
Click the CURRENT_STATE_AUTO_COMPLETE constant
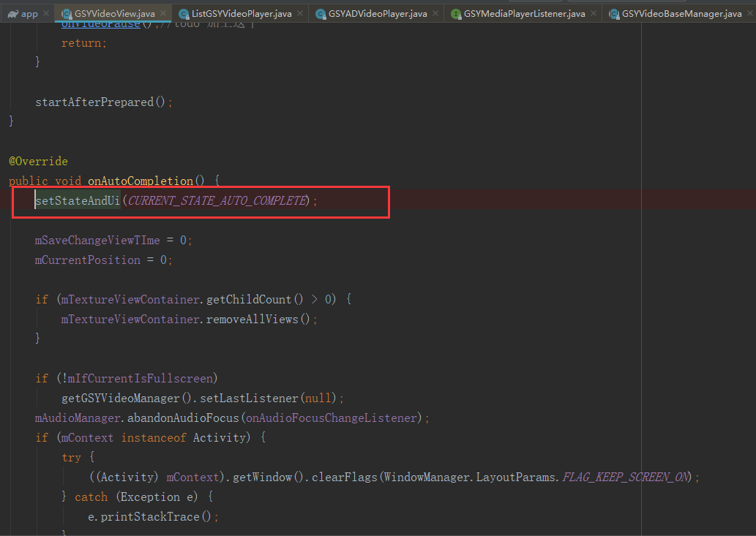(218, 200)
